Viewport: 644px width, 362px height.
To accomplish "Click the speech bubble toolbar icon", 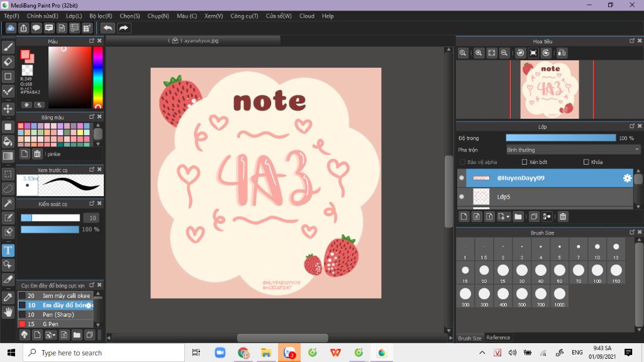I will click(x=36, y=28).
